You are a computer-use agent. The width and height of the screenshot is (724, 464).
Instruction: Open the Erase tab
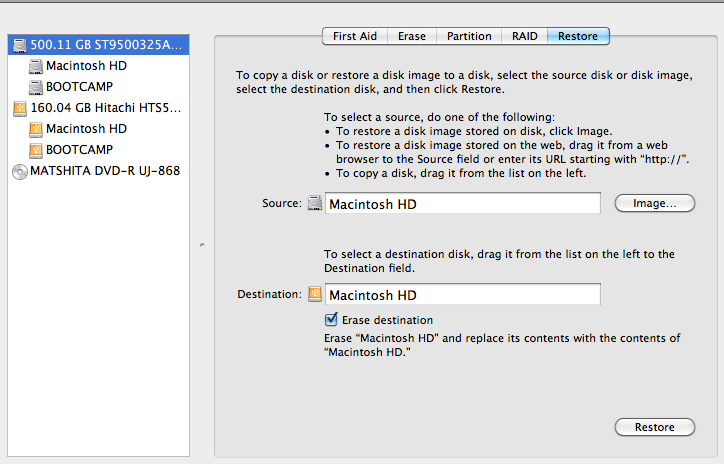[412, 36]
